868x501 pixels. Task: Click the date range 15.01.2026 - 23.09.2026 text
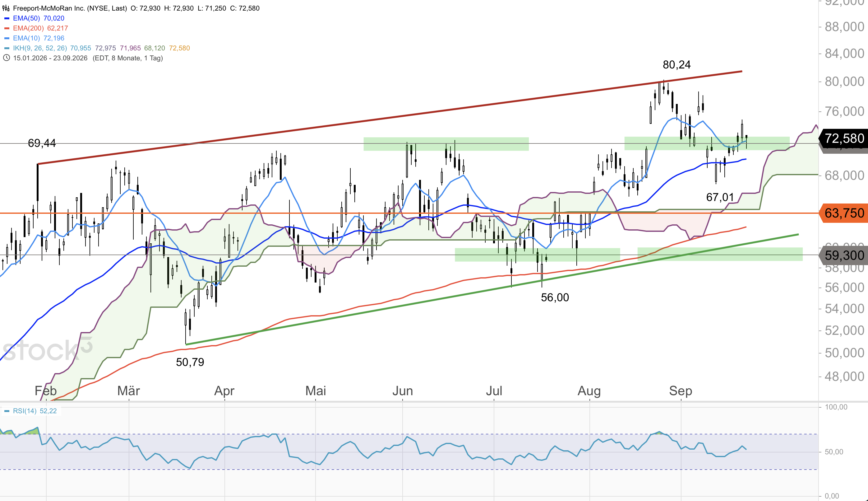[51, 58]
